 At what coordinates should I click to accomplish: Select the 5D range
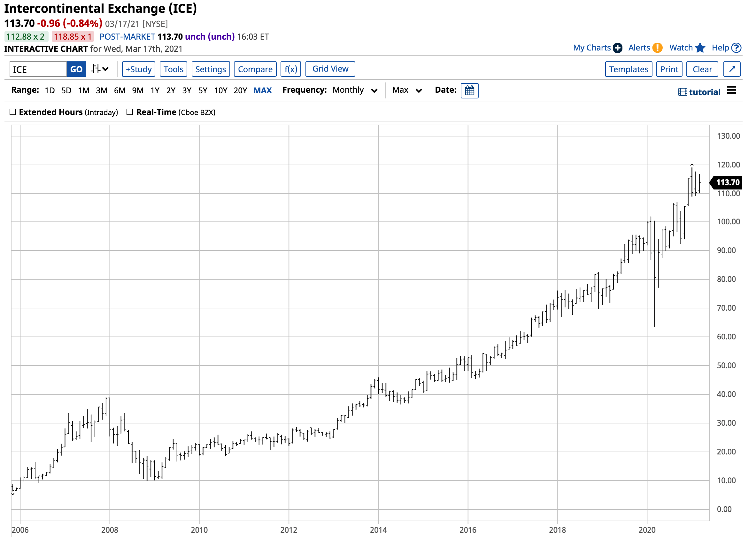66,90
